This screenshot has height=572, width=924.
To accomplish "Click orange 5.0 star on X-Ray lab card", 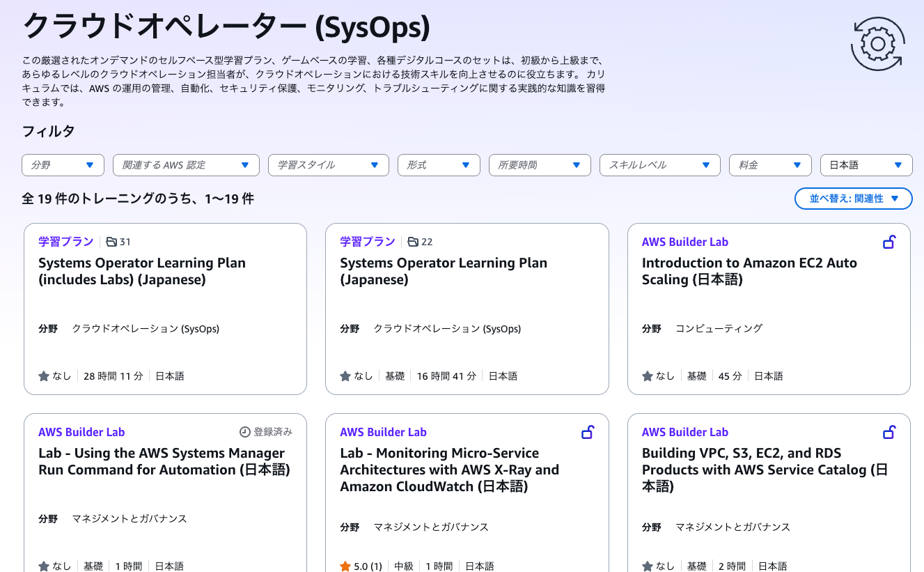I will [x=345, y=566].
